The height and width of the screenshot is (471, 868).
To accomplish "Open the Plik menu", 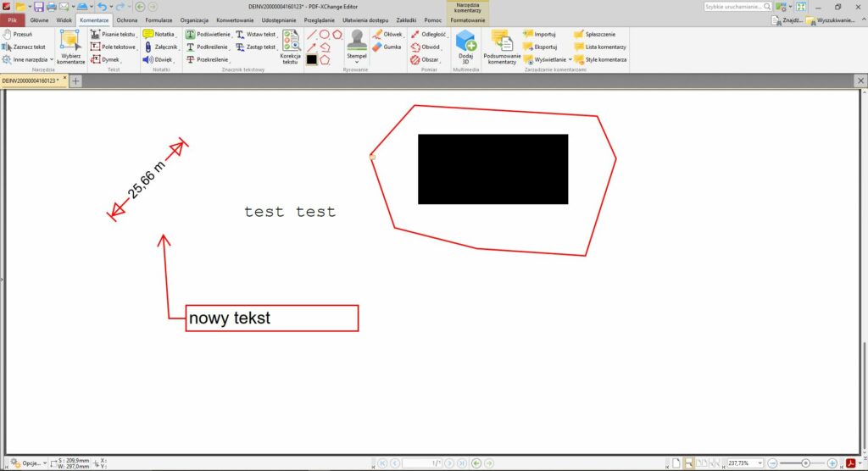I will (x=13, y=19).
